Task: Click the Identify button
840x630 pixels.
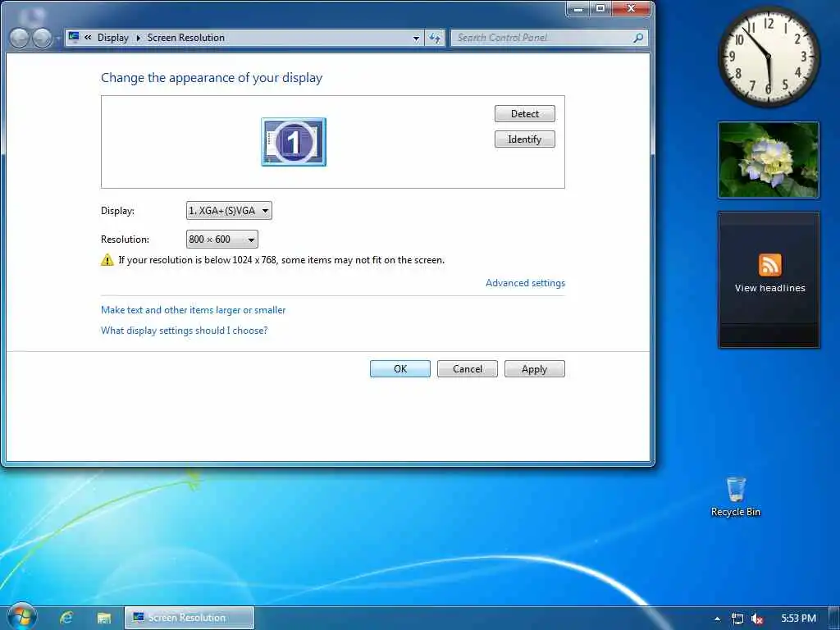Action: coord(524,139)
